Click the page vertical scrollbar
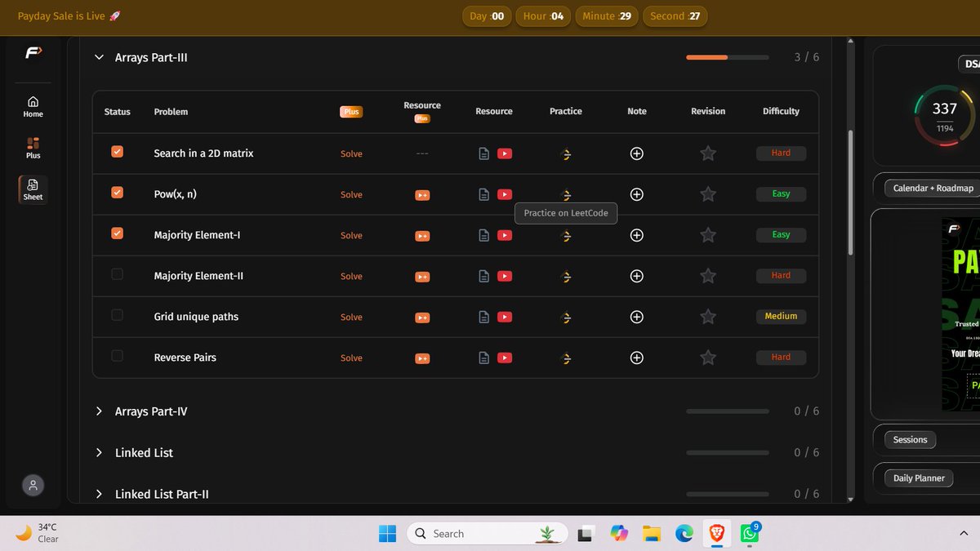Viewport: 980px width, 551px height. pyautogui.click(x=850, y=192)
